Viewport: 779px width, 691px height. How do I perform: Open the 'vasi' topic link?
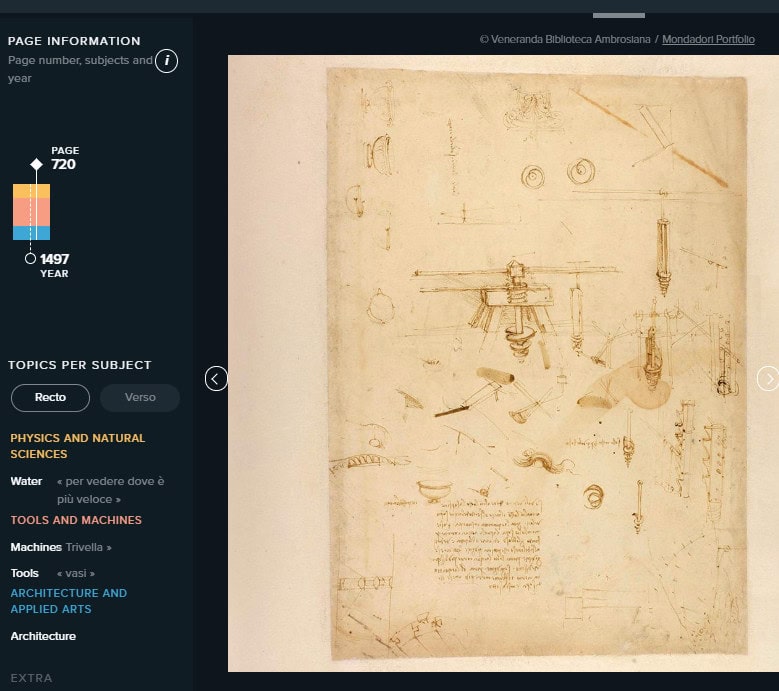pyautogui.click(x=76, y=573)
